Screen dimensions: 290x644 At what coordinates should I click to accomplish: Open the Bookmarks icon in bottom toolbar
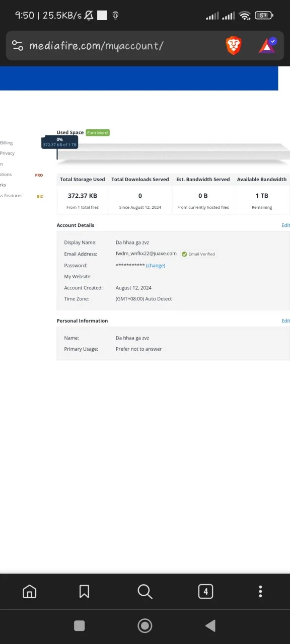pos(85,591)
